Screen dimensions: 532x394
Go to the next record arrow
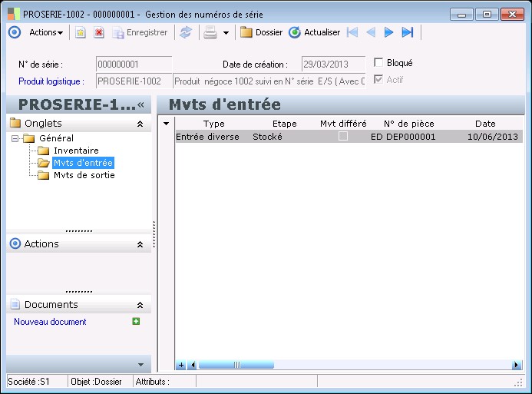pos(389,32)
